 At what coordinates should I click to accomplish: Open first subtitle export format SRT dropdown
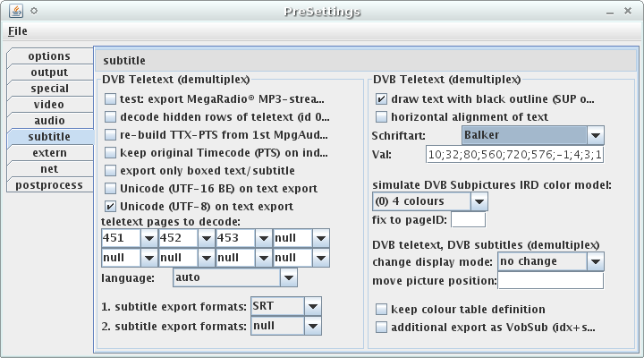click(312, 307)
